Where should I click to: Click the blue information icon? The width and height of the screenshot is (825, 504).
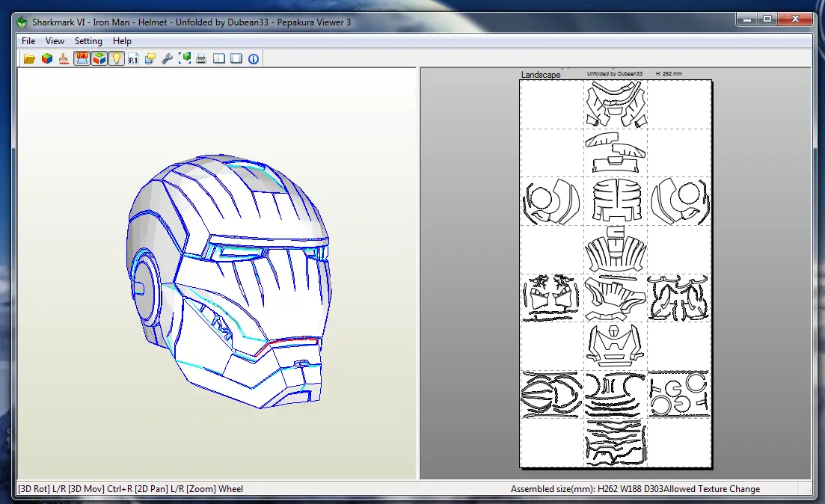[x=254, y=59]
